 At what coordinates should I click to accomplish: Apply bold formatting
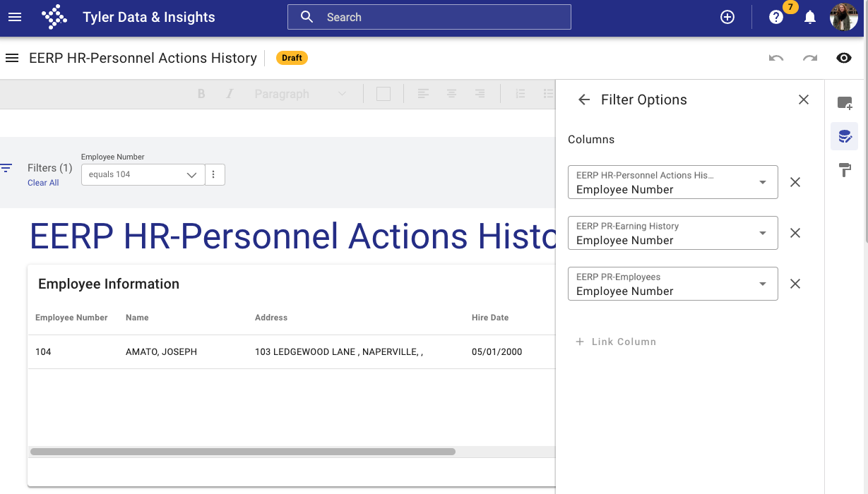tap(201, 94)
